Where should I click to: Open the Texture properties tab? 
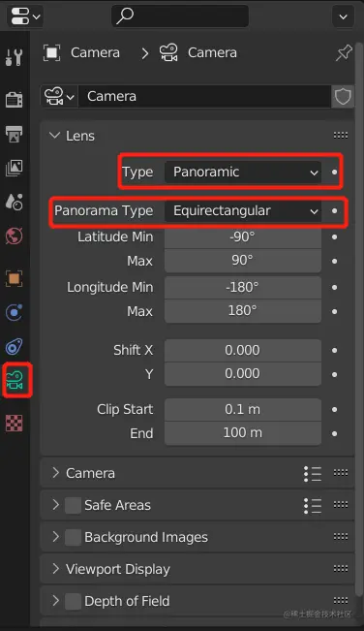pyautogui.click(x=15, y=424)
